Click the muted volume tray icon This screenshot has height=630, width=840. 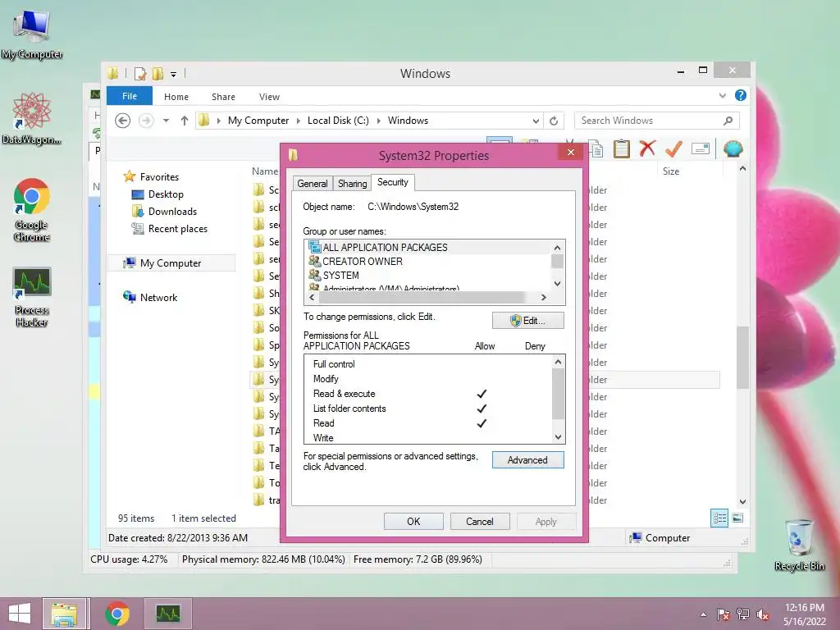(x=763, y=614)
